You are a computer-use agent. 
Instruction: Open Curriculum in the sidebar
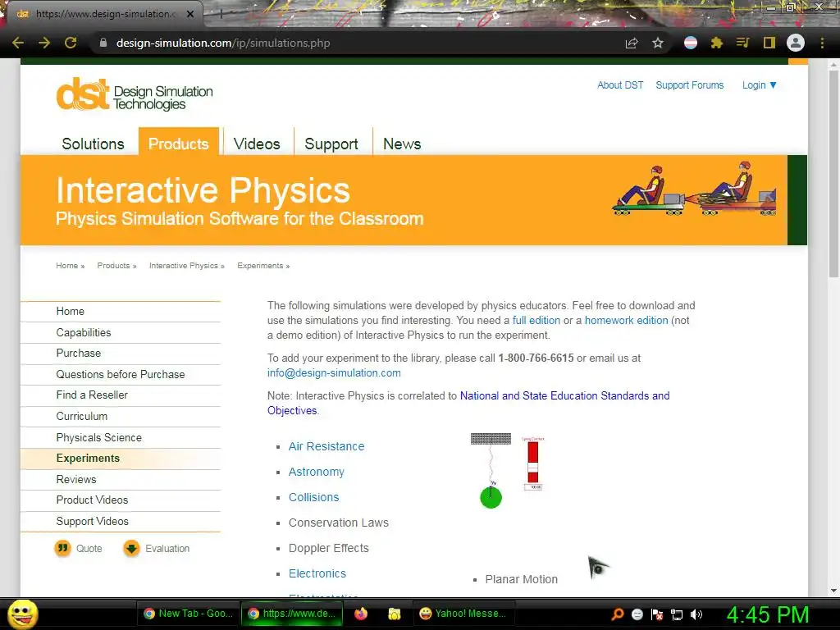click(x=121, y=416)
